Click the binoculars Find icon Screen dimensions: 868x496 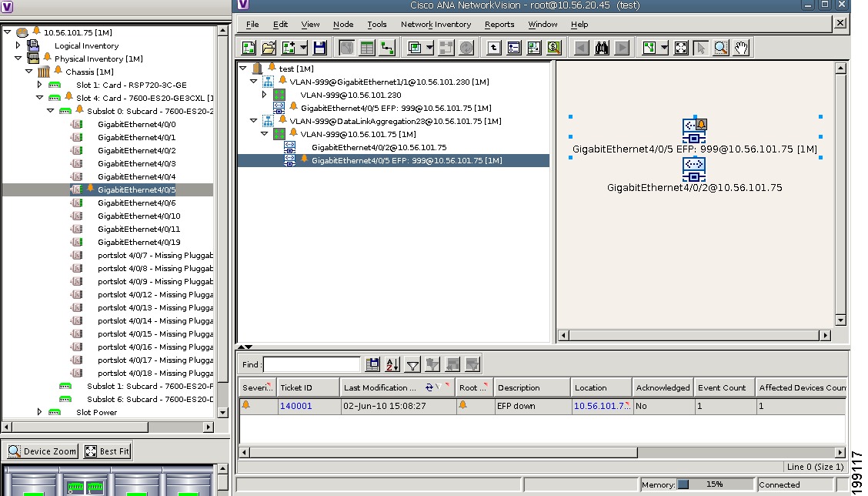[x=602, y=49]
